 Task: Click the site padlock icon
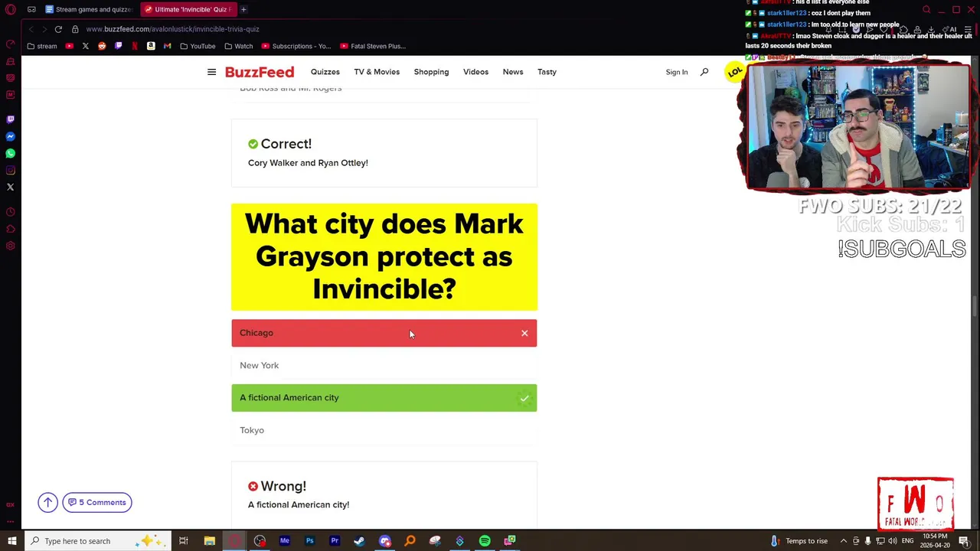[x=75, y=29]
